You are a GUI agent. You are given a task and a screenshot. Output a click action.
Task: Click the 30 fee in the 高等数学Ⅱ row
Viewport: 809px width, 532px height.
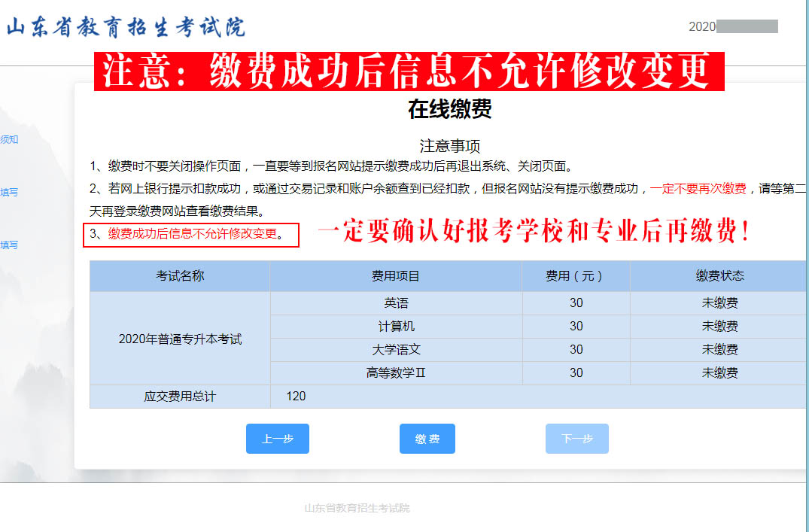coord(576,372)
